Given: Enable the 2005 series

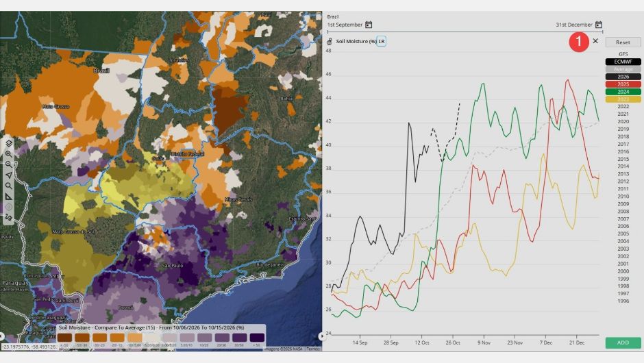Looking at the screenshot, I should pos(623,234).
